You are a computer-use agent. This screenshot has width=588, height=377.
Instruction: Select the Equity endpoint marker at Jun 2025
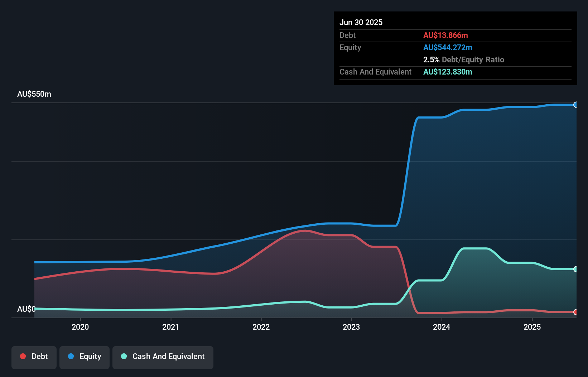coord(575,105)
